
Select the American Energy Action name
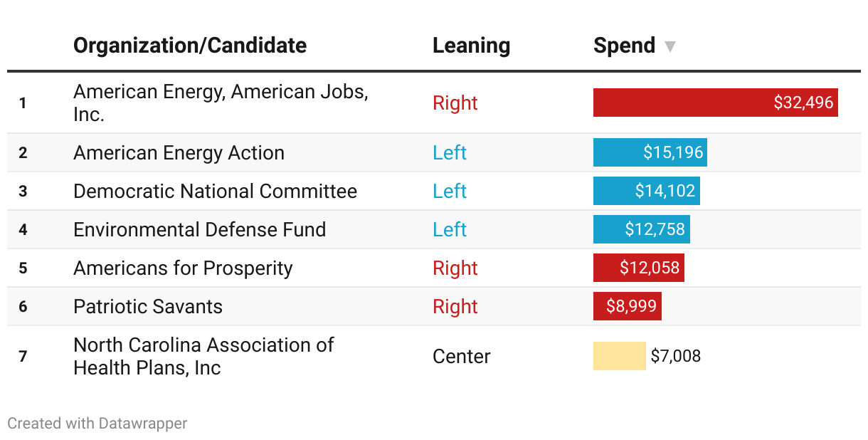[179, 153]
